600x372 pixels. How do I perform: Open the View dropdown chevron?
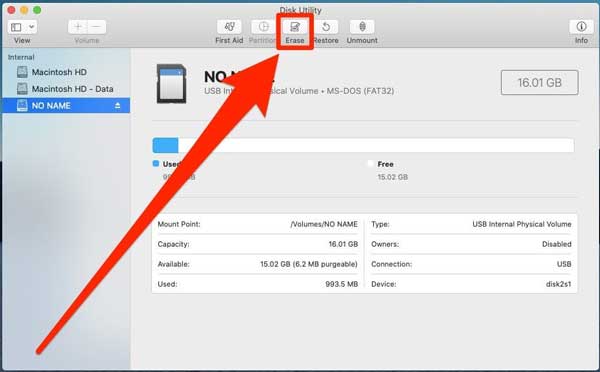pos(32,27)
